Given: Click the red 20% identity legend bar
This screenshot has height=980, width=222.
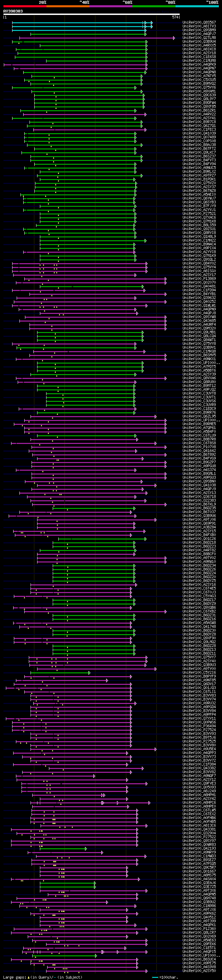Looking at the screenshot, I should 25,6.
